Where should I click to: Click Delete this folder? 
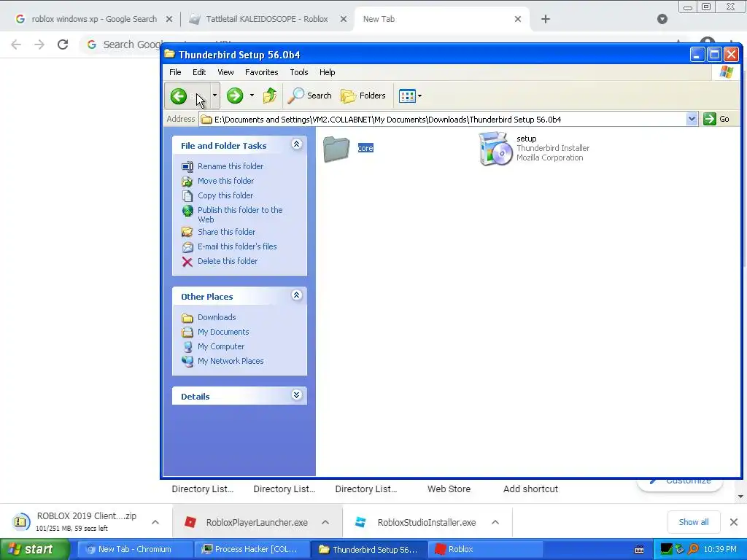pyautogui.click(x=228, y=262)
